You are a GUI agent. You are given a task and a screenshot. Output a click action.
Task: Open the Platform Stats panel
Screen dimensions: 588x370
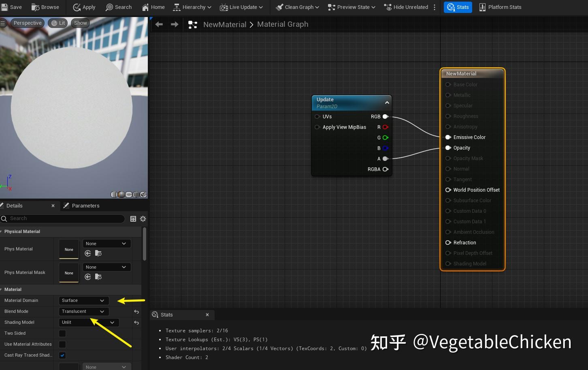pos(500,7)
